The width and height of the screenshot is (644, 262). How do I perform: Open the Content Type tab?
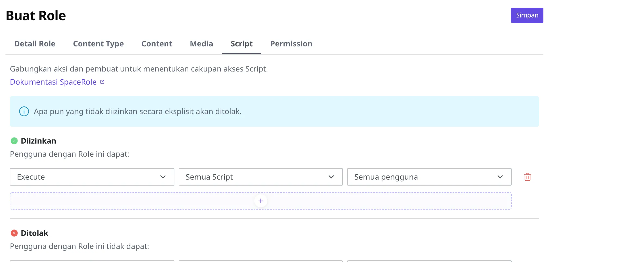[x=98, y=44]
